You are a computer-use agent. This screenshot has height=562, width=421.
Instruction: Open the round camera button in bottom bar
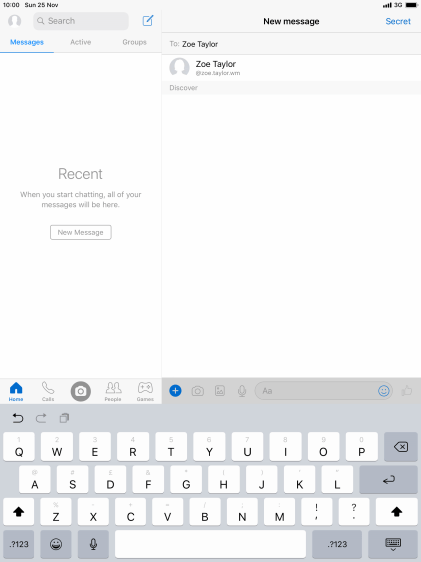[x=81, y=391]
